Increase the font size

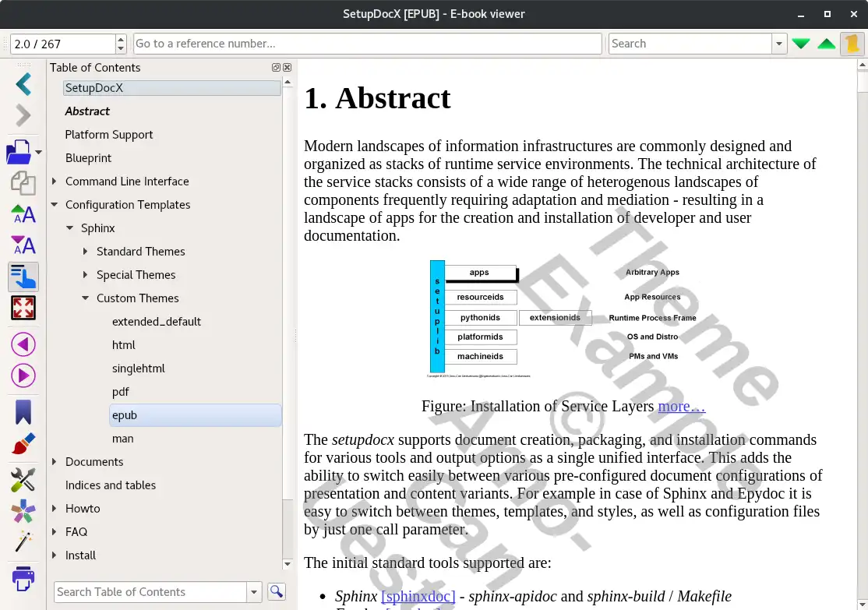[23, 214]
